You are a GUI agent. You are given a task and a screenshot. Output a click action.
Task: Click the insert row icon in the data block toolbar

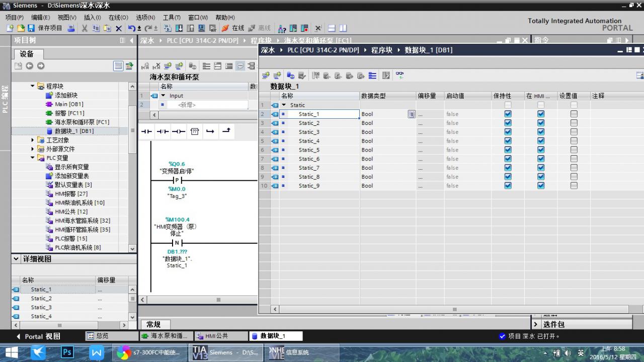(266, 76)
